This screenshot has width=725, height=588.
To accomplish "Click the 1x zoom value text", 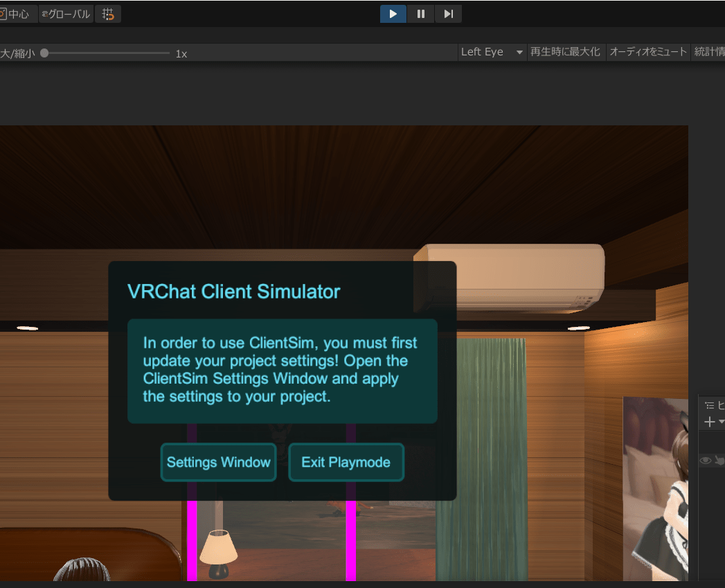I will pos(181,53).
